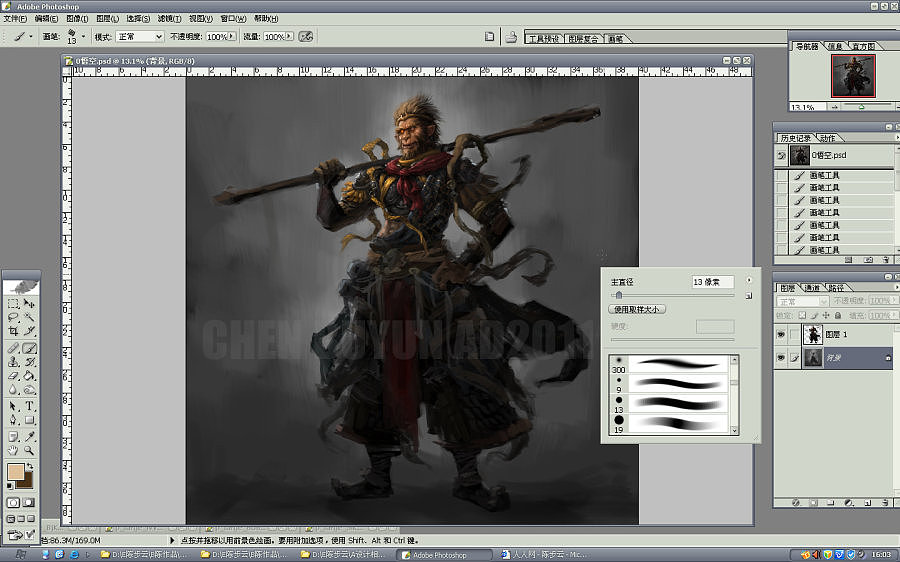Select the Eraser tool
The image size is (900, 562).
(x=13, y=377)
